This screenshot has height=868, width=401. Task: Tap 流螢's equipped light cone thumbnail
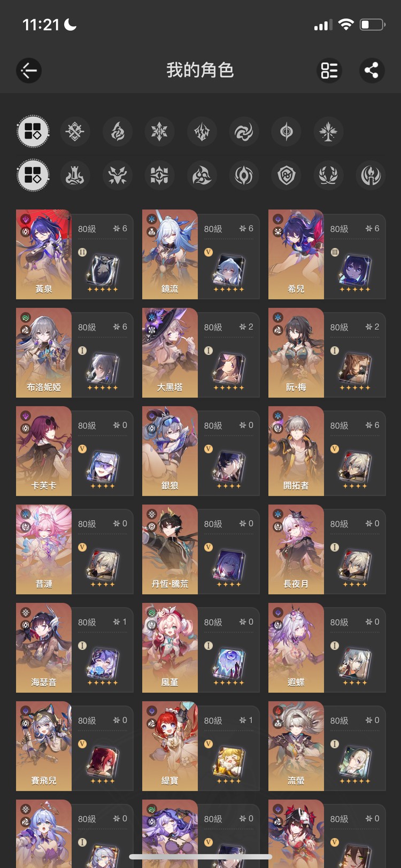pos(354,760)
